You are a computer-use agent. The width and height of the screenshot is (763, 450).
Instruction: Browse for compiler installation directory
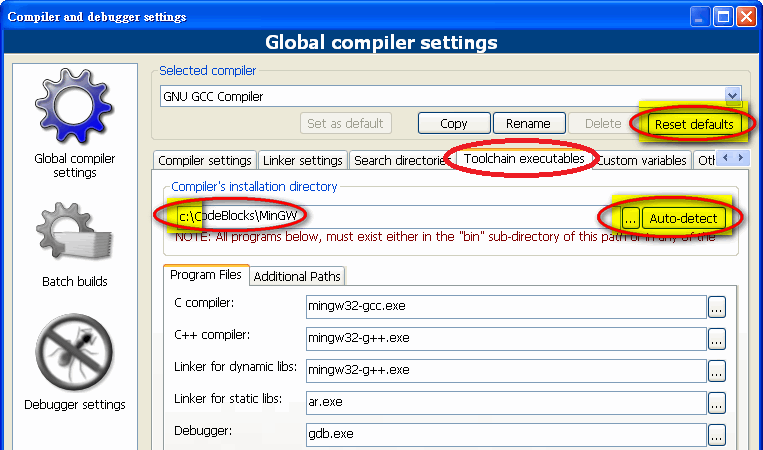630,218
